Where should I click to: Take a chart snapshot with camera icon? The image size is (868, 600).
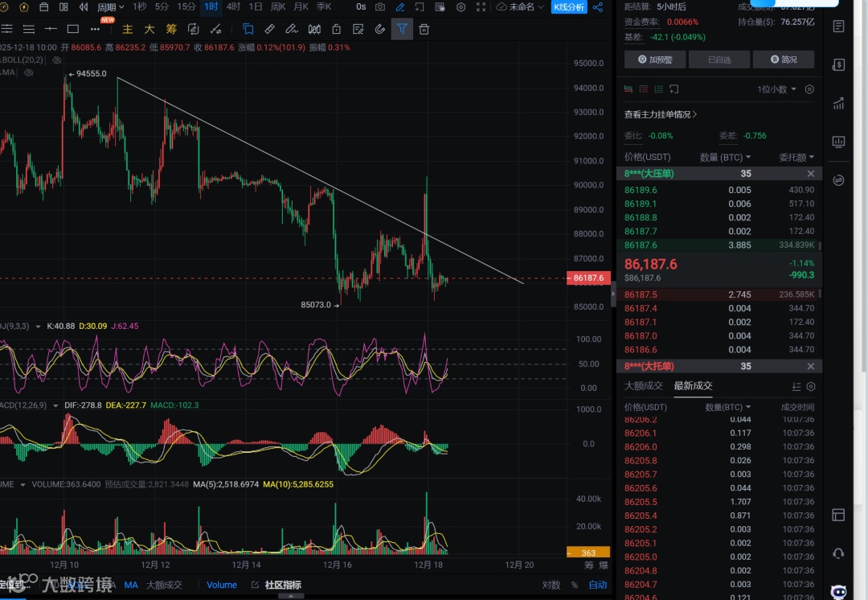tap(379, 6)
